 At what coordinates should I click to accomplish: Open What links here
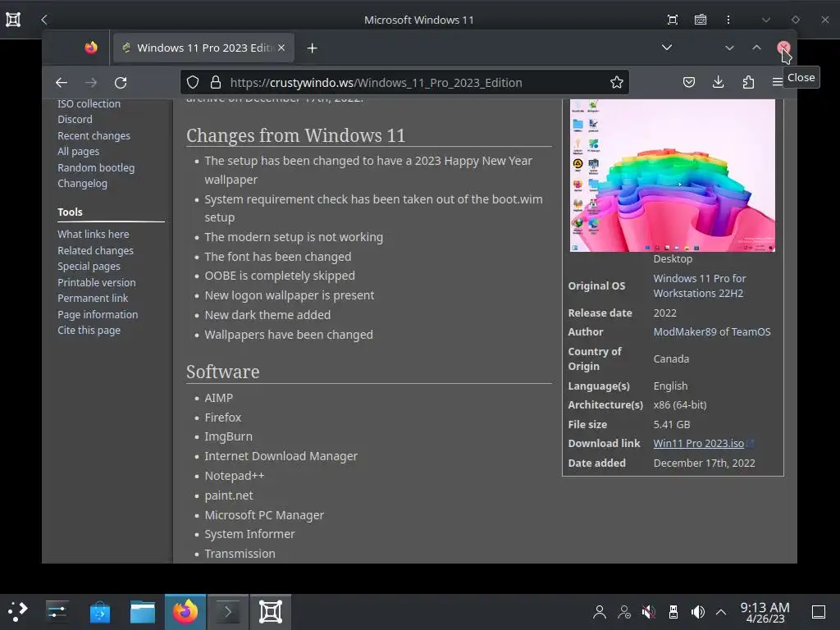tap(94, 234)
